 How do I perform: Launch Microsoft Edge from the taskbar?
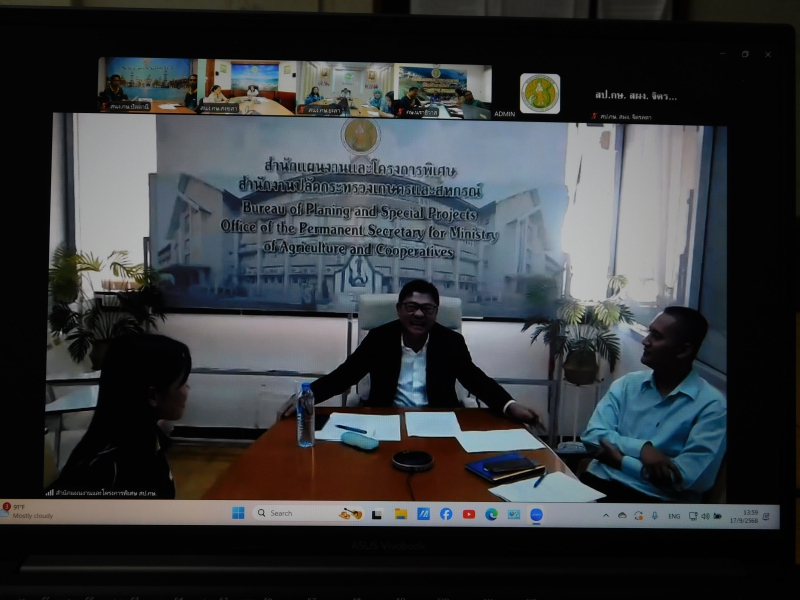tap(491, 514)
